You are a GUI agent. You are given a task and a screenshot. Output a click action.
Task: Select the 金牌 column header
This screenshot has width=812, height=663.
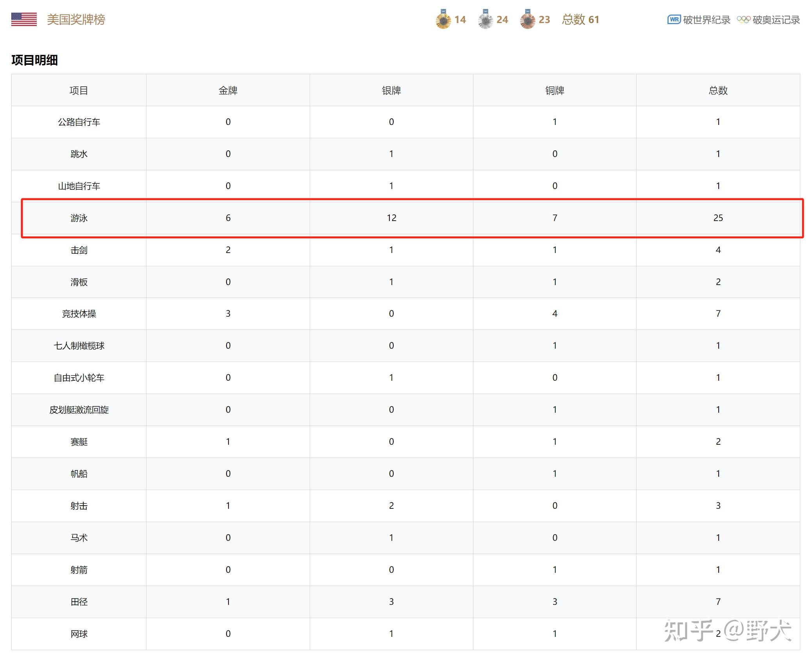[x=228, y=91]
